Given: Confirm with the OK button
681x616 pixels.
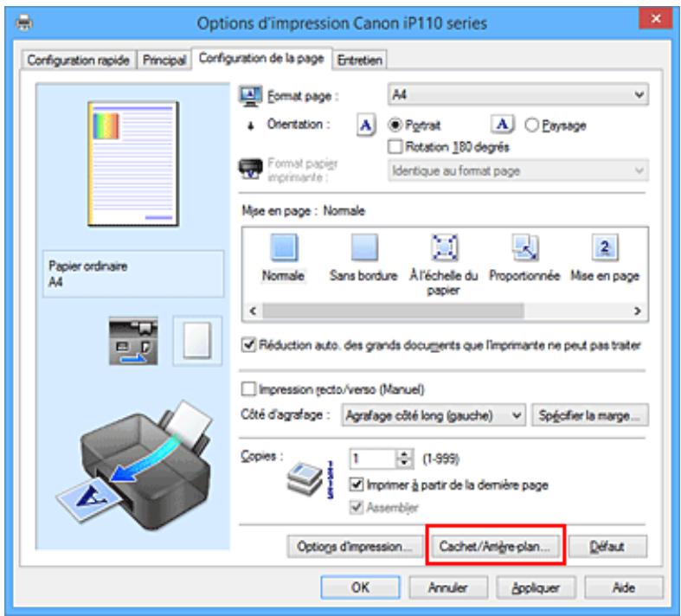Looking at the screenshot, I should (360, 587).
